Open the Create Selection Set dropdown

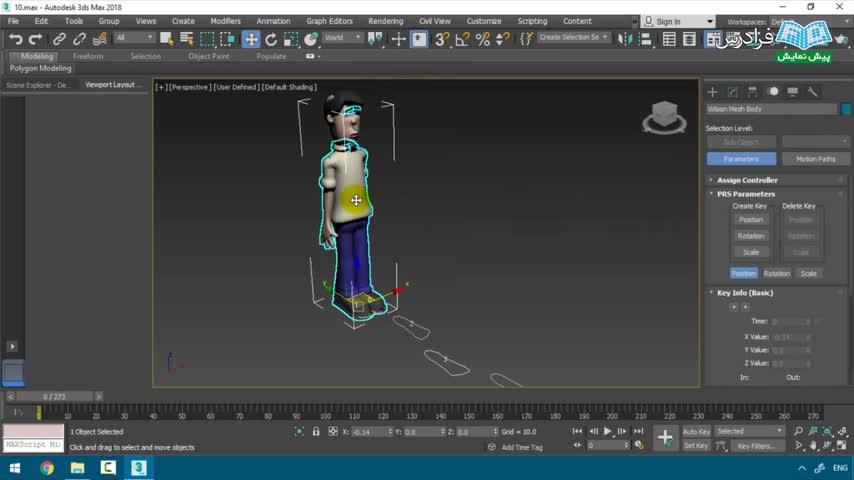[573, 38]
